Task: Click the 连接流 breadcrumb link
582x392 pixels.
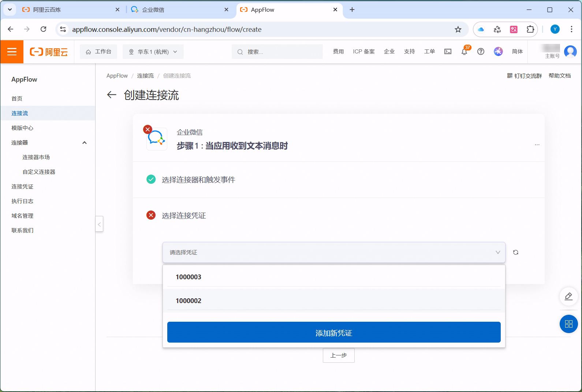Action: click(145, 76)
